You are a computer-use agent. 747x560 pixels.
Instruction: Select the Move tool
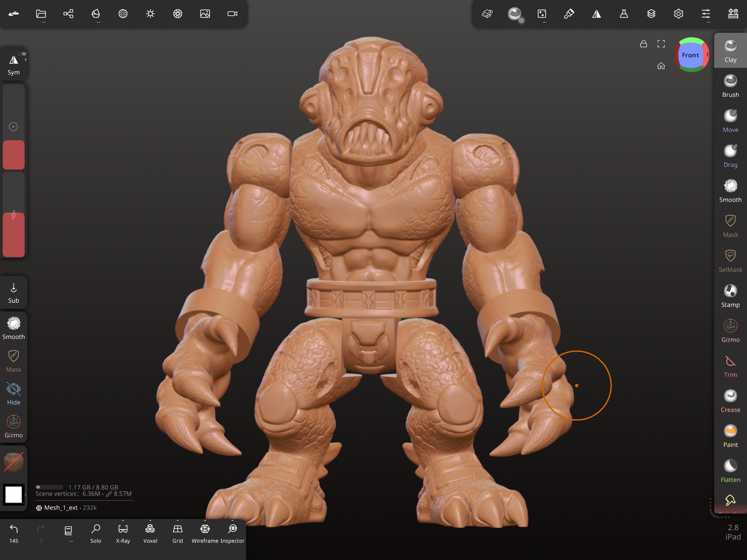tap(730, 121)
